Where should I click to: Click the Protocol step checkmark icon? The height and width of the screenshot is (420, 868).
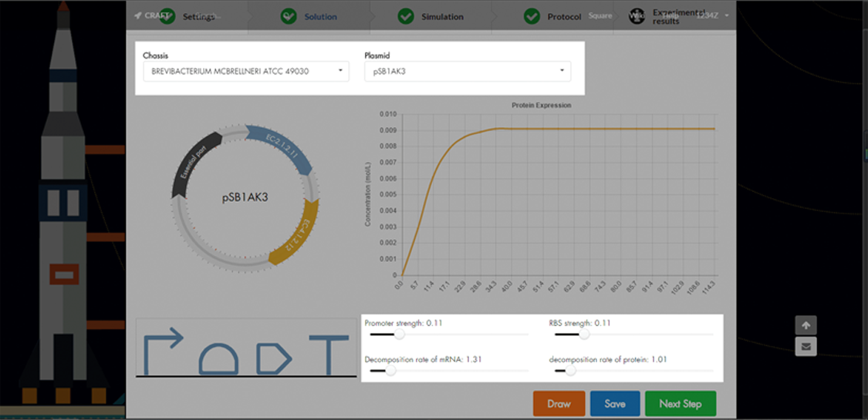tap(532, 16)
